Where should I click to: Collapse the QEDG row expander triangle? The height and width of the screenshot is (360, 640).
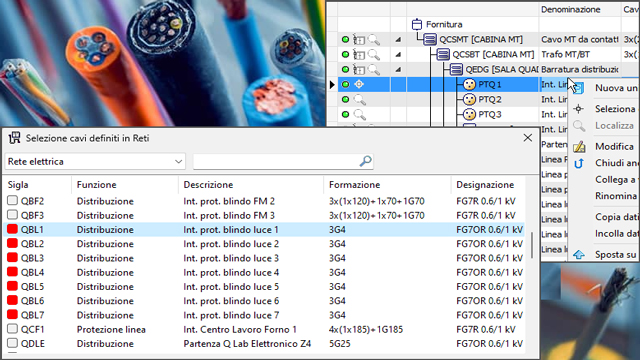click(398, 70)
